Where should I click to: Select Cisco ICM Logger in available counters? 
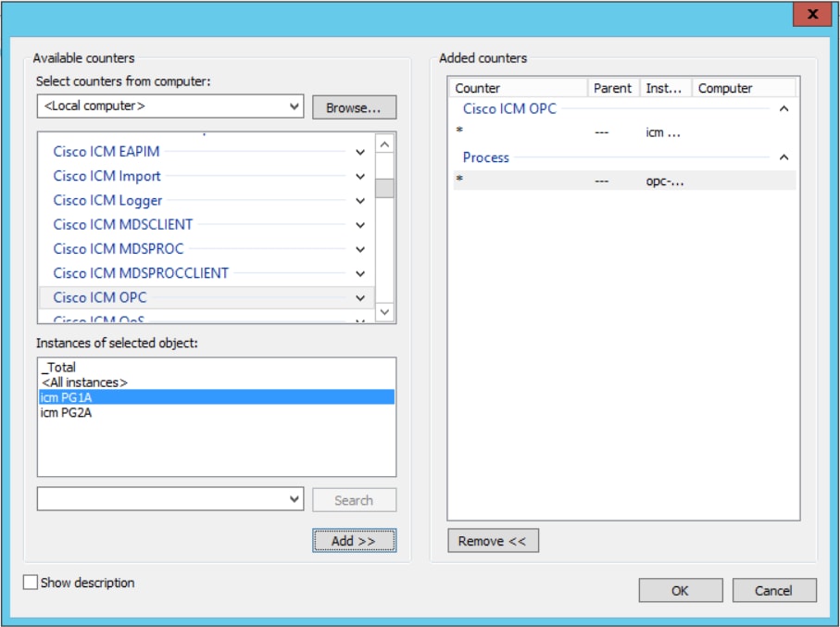click(x=107, y=200)
